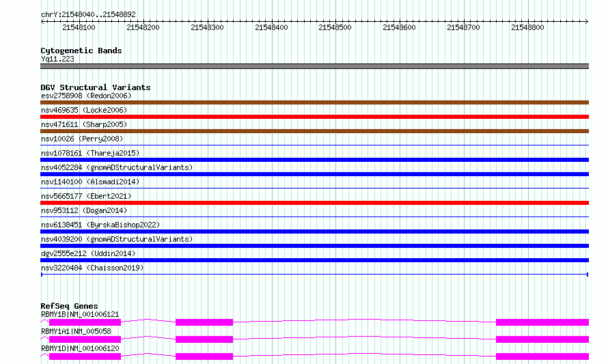Select the brown bar for nsv471611
608x364 pixels.
click(x=314, y=131)
